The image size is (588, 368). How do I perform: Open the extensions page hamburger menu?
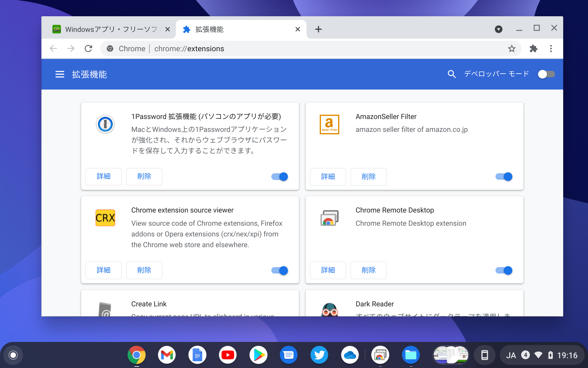pos(60,74)
